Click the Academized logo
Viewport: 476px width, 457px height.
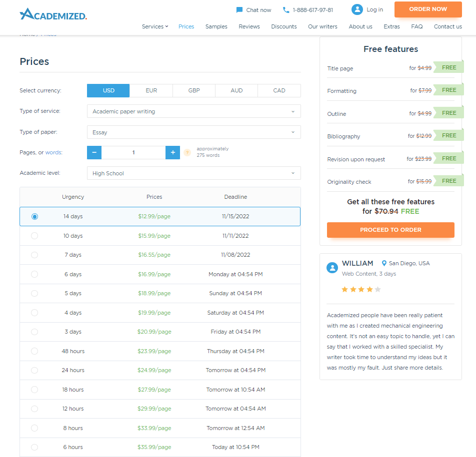pos(53,14)
